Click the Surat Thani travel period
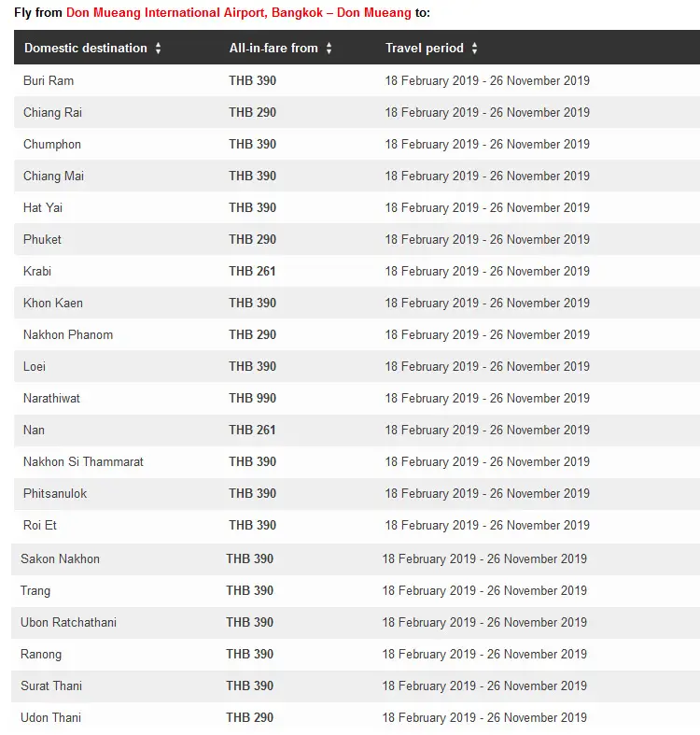This screenshot has width=700, height=735. pos(484,686)
